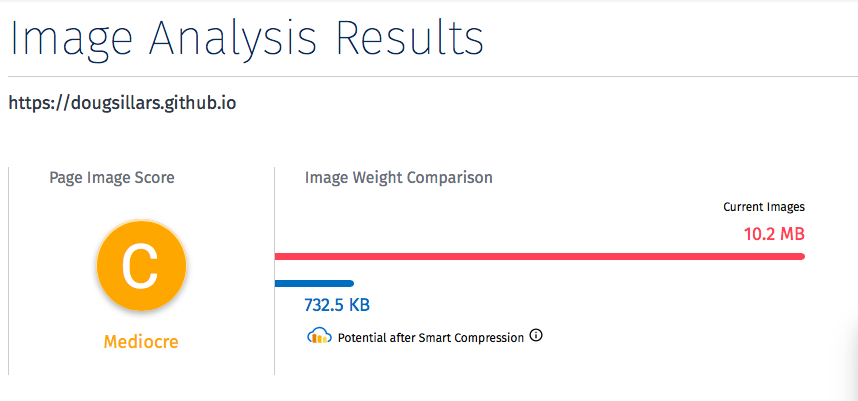
Task: Select the Page Image Score heading
Action: click(x=112, y=178)
